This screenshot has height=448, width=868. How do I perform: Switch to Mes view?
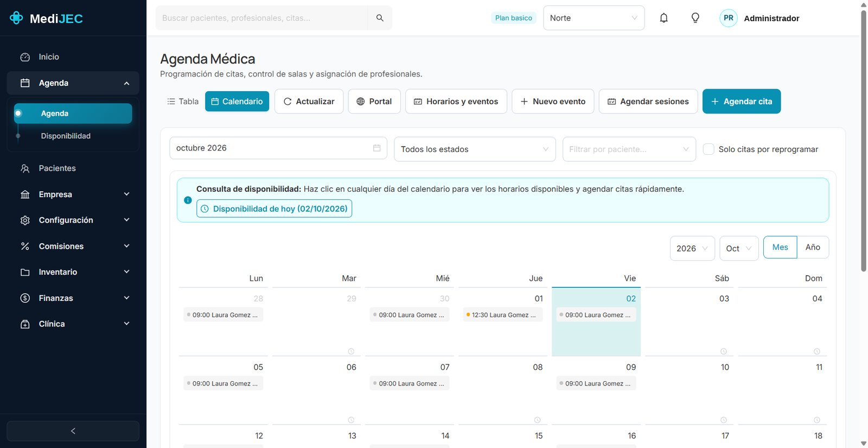[780, 247]
